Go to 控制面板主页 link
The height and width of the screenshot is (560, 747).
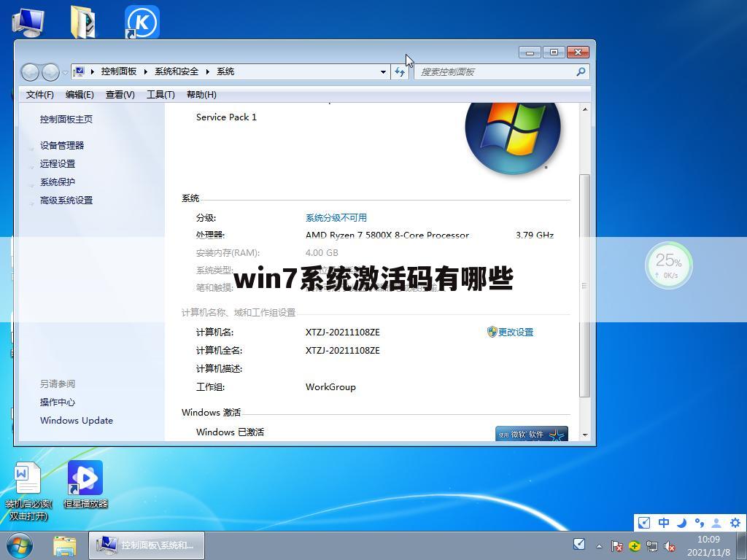pos(66,120)
